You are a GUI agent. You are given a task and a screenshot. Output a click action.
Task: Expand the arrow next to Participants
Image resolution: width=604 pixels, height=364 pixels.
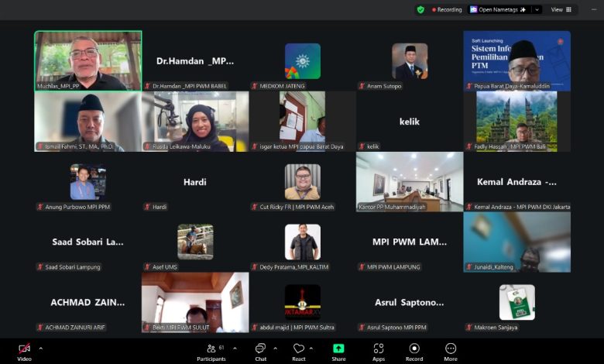pyautogui.click(x=233, y=349)
